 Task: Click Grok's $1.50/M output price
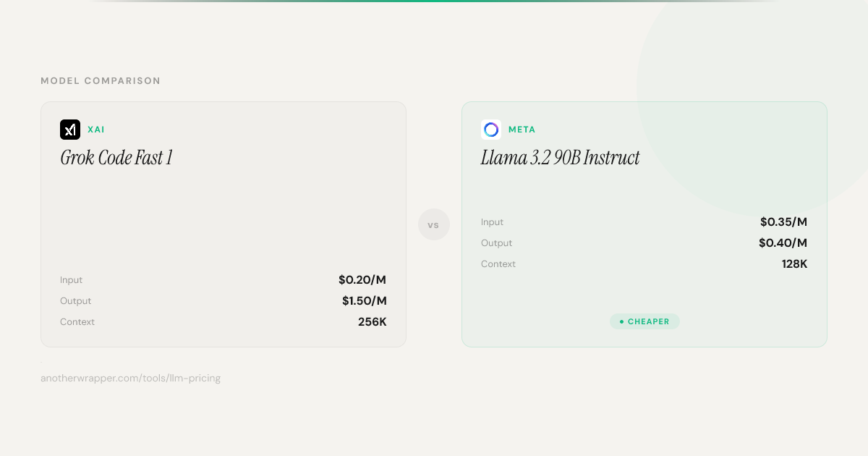click(364, 301)
